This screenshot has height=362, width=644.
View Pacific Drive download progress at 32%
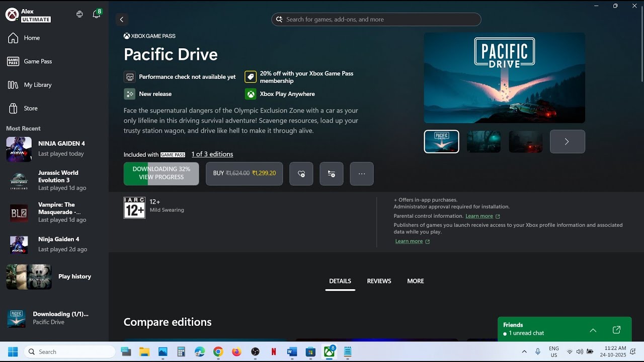[162, 173]
